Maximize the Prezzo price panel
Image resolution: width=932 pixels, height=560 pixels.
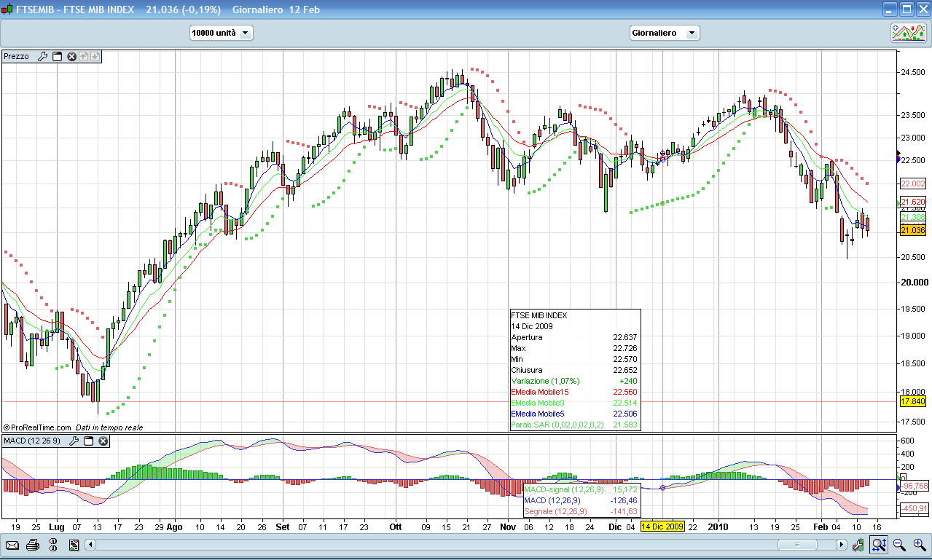coord(57,56)
